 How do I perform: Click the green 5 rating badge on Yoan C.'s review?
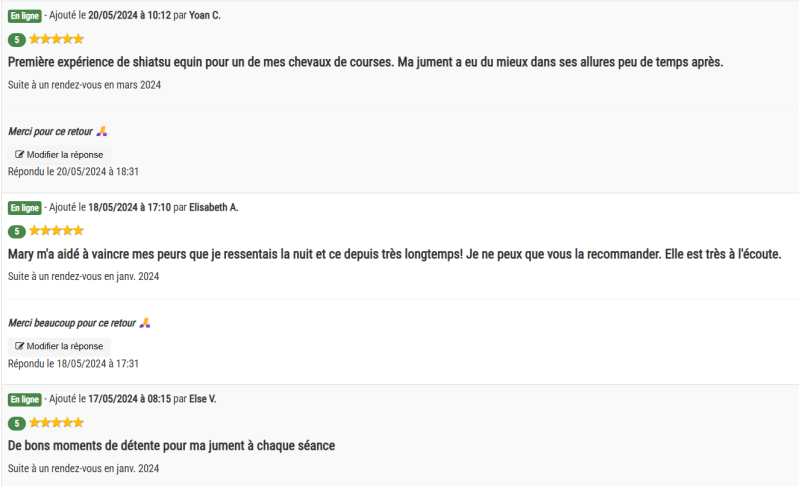(17, 39)
